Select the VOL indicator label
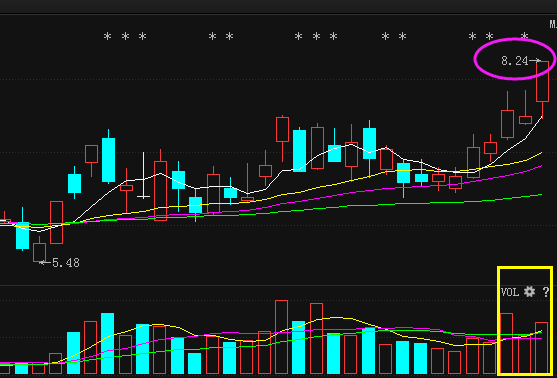The width and height of the screenshot is (557, 378). click(x=510, y=292)
